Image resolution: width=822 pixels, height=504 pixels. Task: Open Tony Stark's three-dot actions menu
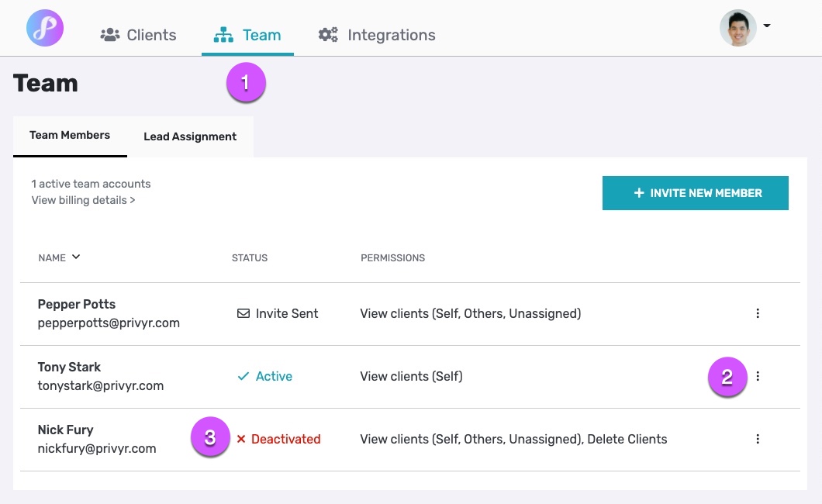758,376
